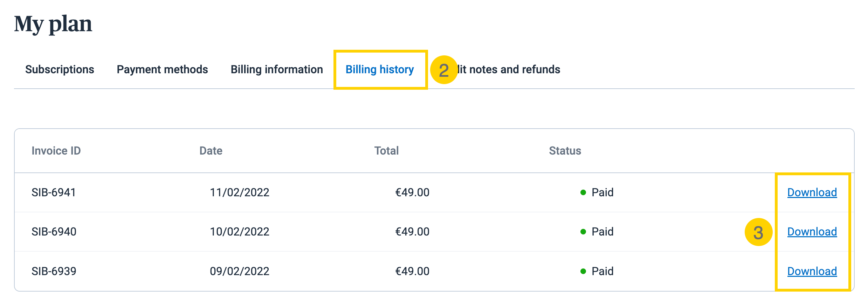868x307 pixels.
Task: Switch to the Payment methods tab
Action: pyautogui.click(x=162, y=69)
